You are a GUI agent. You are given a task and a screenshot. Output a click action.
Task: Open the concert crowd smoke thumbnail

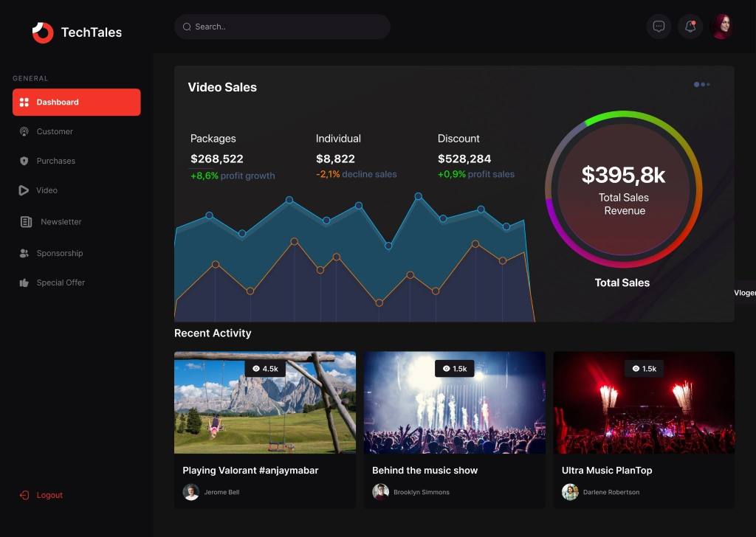pos(455,403)
